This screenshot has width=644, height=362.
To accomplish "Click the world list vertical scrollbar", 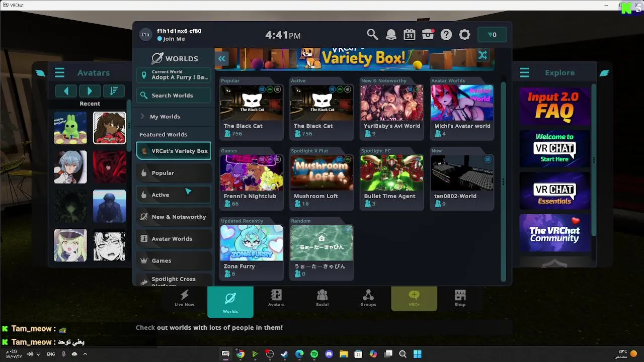I will 503,181.
